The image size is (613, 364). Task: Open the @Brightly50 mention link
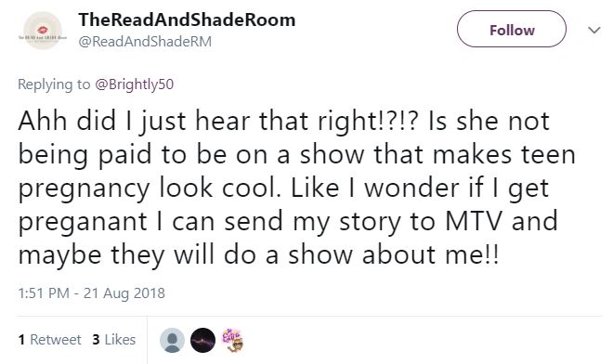(x=135, y=84)
